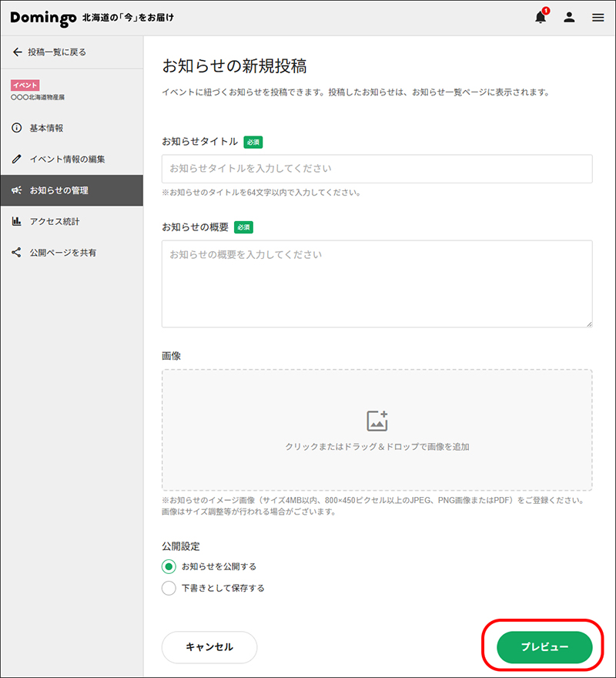This screenshot has height=678, width=616.
Task: Click the resize handle of 概要 text area
Action: click(x=589, y=324)
